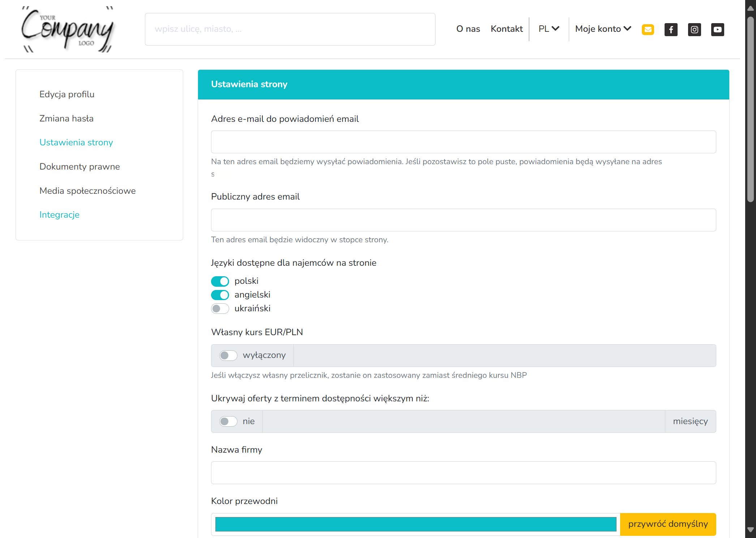This screenshot has height=538, width=756.
Task: Open the YouTube icon link
Action: (717, 29)
